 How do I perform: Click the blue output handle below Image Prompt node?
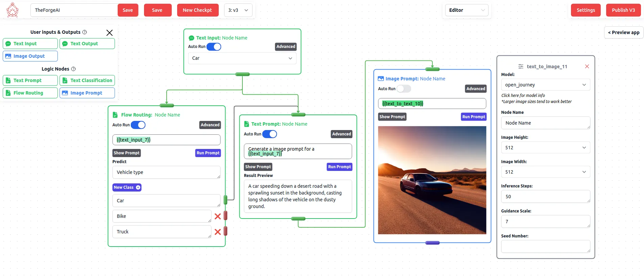pyautogui.click(x=432, y=243)
